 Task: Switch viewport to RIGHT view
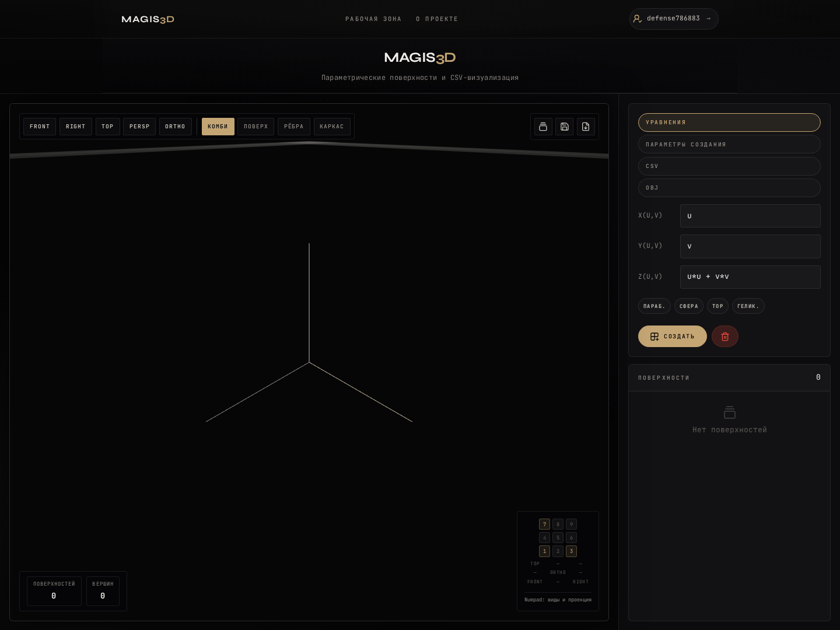click(x=76, y=127)
